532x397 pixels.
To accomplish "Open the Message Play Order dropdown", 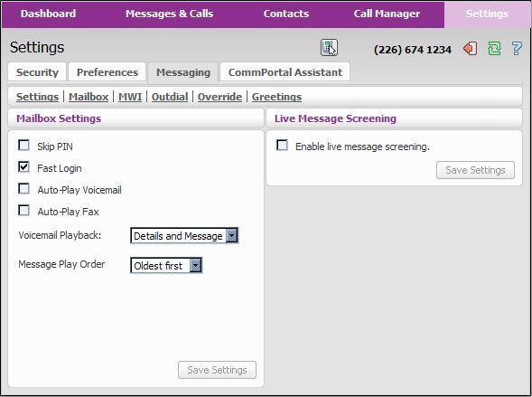I will (x=166, y=265).
